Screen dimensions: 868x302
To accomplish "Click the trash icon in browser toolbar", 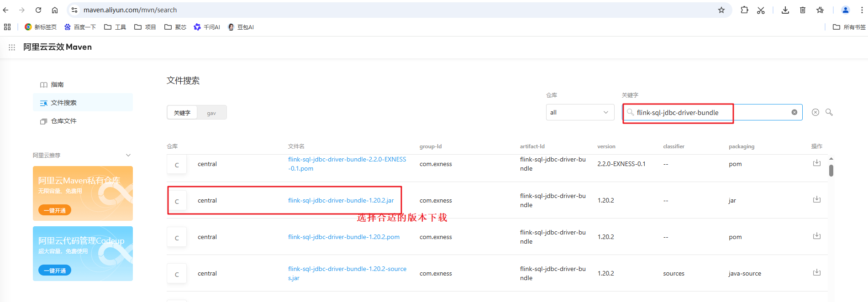I will pos(803,10).
